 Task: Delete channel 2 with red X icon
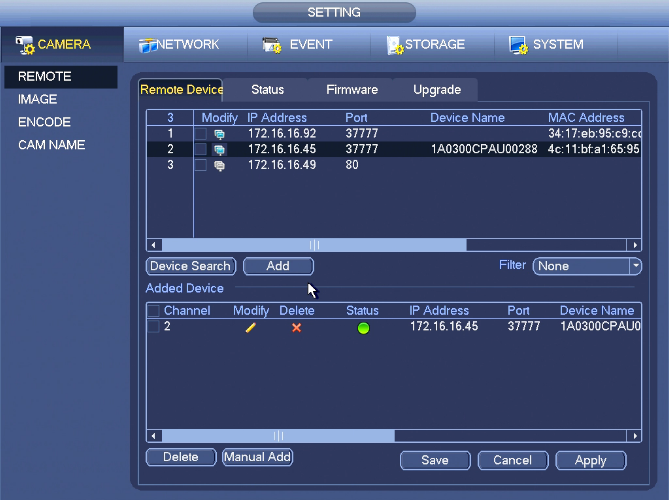click(x=296, y=328)
